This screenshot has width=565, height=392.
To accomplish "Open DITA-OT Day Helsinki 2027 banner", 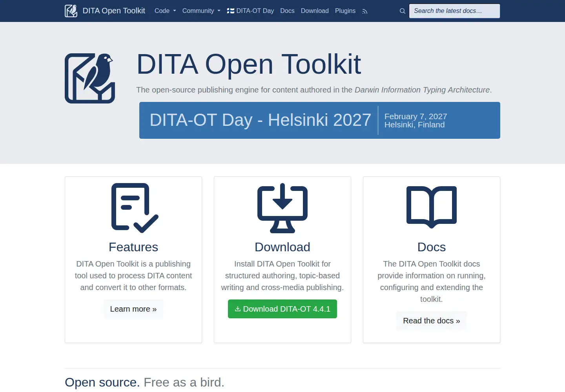I will pyautogui.click(x=320, y=120).
